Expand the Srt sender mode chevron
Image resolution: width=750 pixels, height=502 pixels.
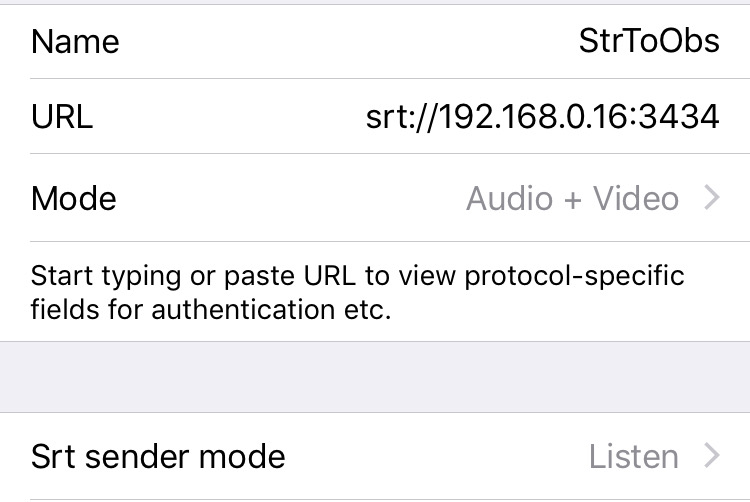click(712, 457)
